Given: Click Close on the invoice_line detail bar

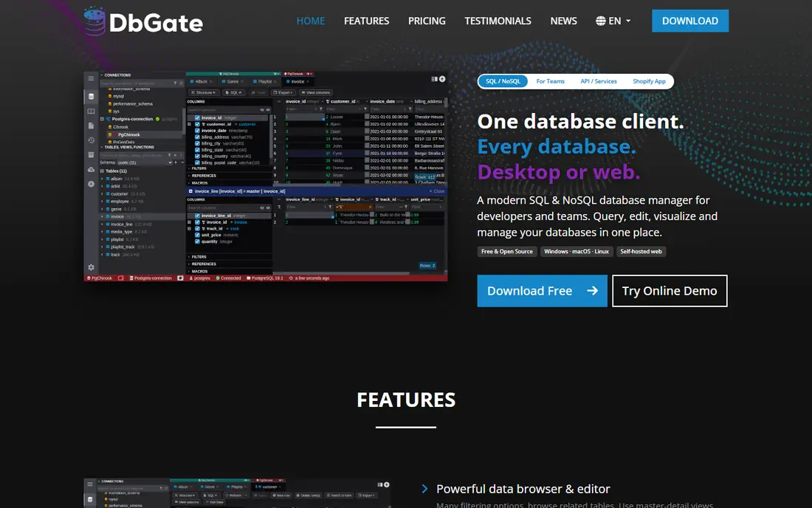Looking at the screenshot, I should tap(436, 191).
